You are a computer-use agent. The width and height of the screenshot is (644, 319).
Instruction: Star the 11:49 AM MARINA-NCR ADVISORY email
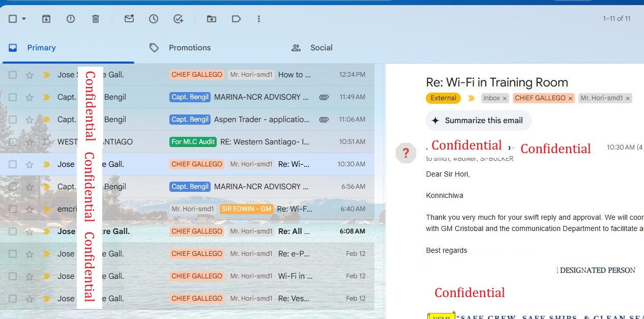click(30, 97)
